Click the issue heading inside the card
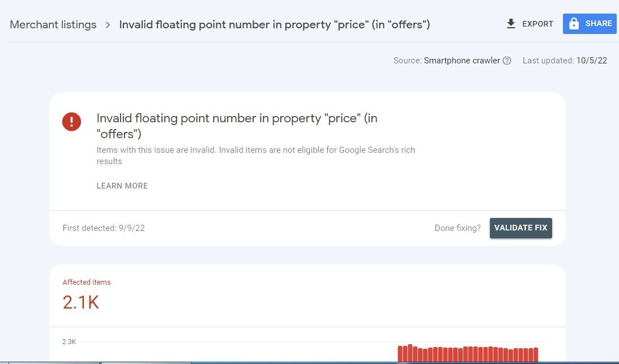This screenshot has width=619, height=364. pos(237,126)
